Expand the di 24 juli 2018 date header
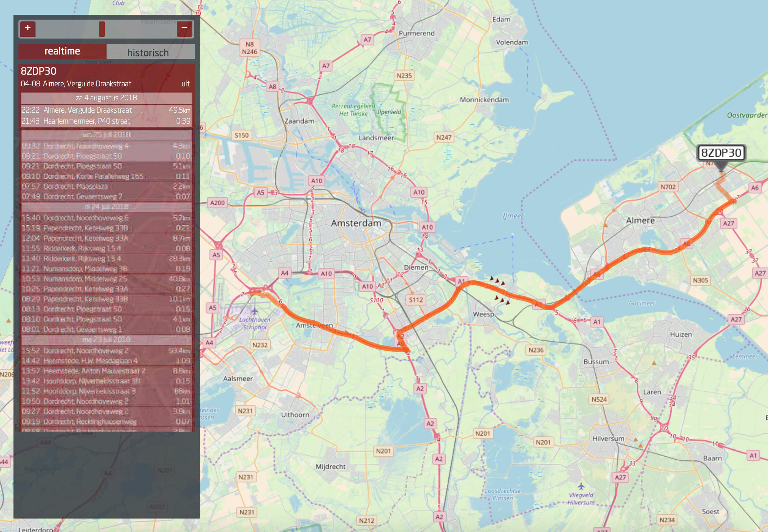768x532 pixels. point(106,207)
